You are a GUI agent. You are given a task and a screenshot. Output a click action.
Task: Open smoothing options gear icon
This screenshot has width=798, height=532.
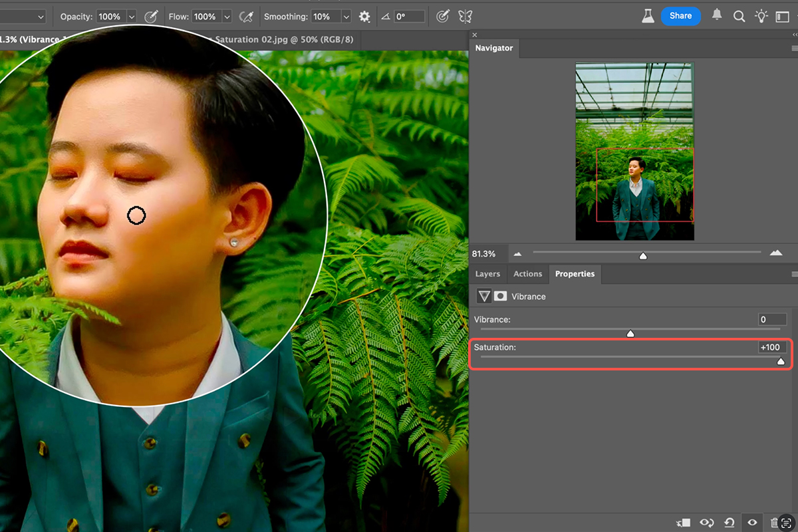(364, 17)
